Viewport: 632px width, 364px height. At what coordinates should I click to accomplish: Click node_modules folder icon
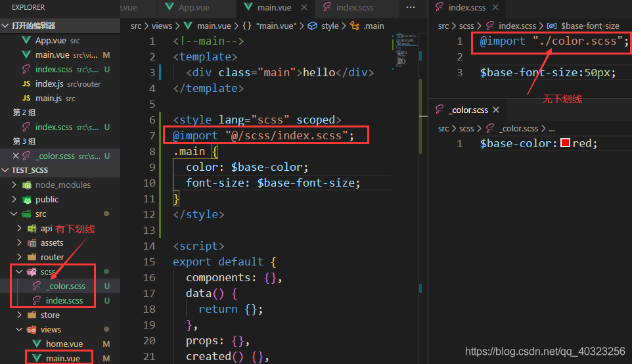pyautogui.click(x=27, y=185)
